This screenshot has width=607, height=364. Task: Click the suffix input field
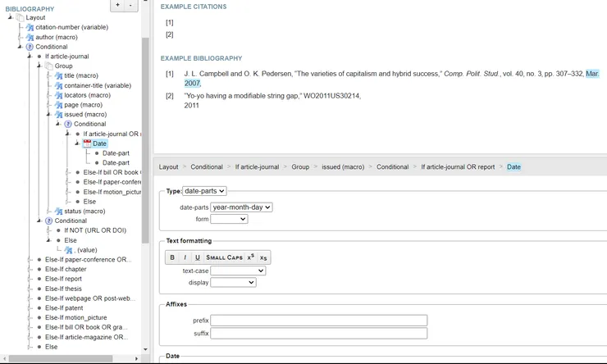click(x=318, y=334)
